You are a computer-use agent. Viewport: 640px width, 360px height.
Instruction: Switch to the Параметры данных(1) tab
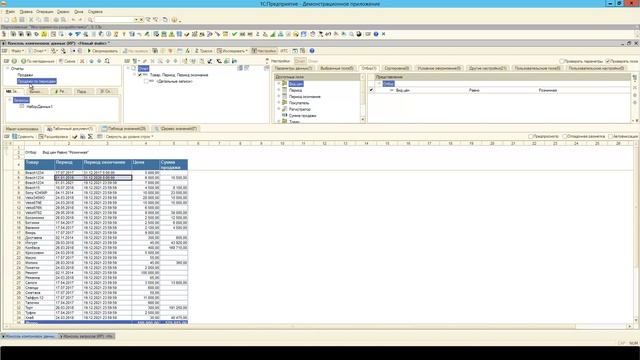pyautogui.click(x=293, y=68)
